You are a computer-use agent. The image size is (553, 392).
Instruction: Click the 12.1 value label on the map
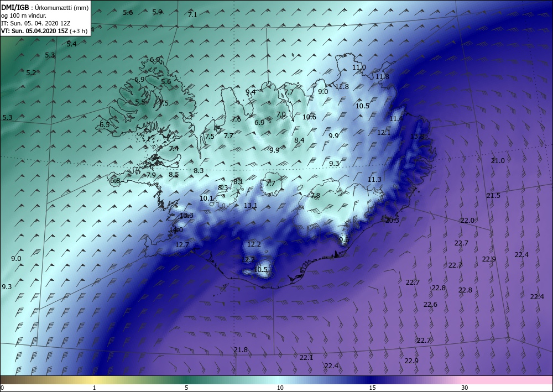pyautogui.click(x=384, y=133)
